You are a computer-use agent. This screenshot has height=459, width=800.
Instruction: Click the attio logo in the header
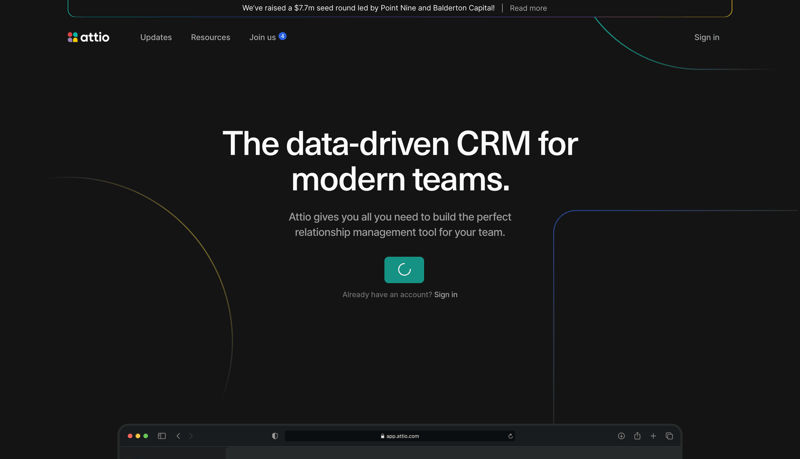click(89, 37)
